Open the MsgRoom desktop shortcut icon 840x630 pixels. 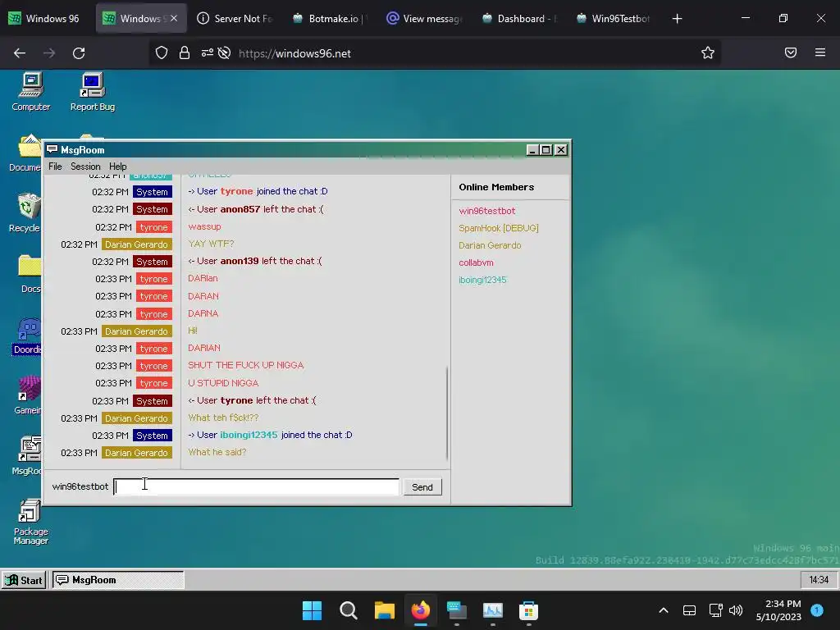click(x=27, y=456)
